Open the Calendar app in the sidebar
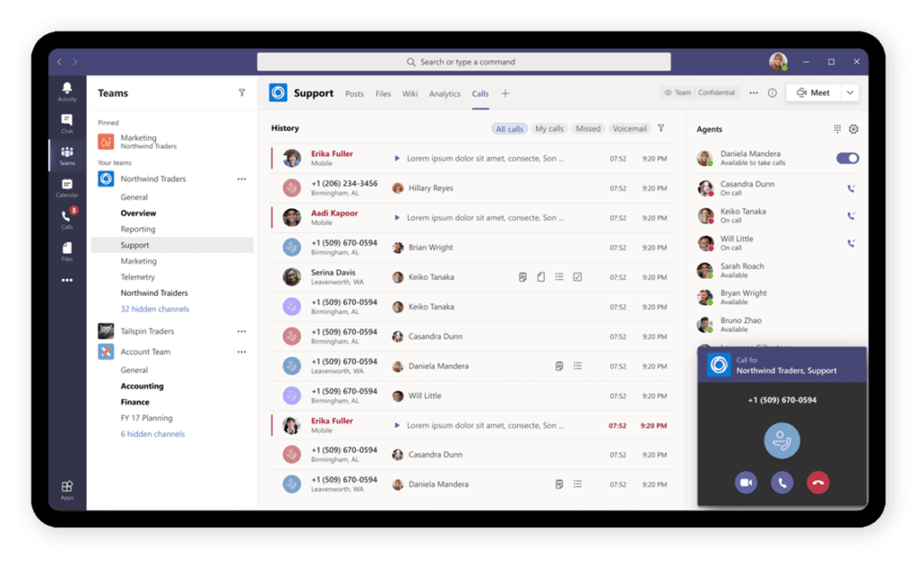This screenshot has height=566, width=924. [x=67, y=188]
